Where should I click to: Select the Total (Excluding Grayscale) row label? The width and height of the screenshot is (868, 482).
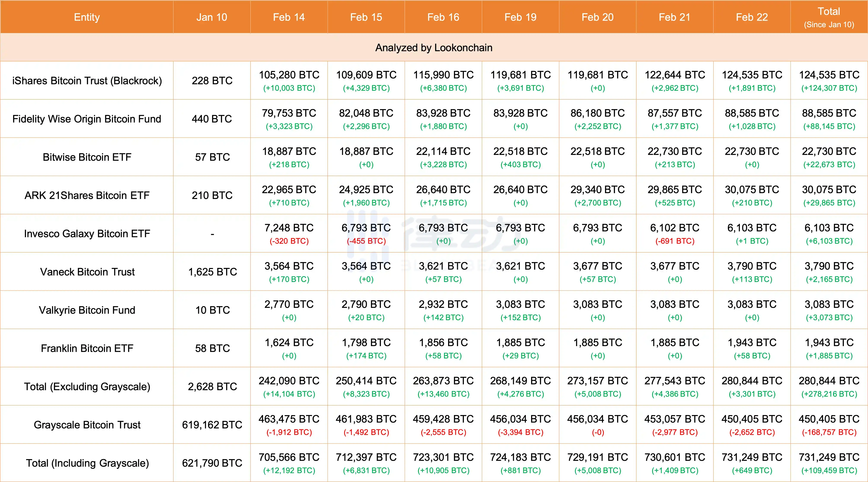point(87,387)
